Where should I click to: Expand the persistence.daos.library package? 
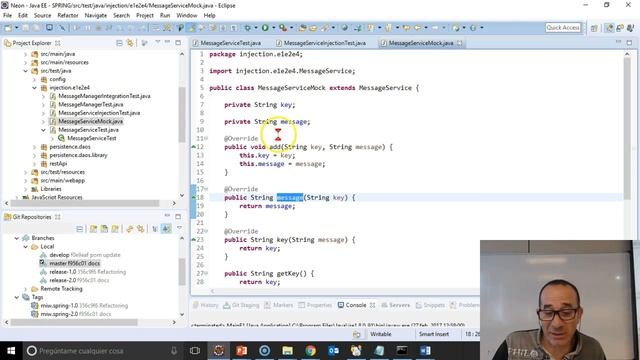(34, 155)
